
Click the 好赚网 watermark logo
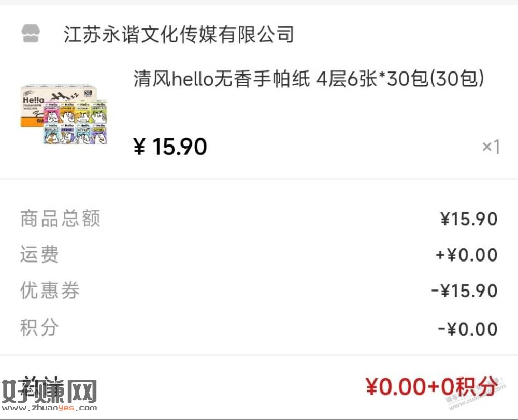coord(49,392)
